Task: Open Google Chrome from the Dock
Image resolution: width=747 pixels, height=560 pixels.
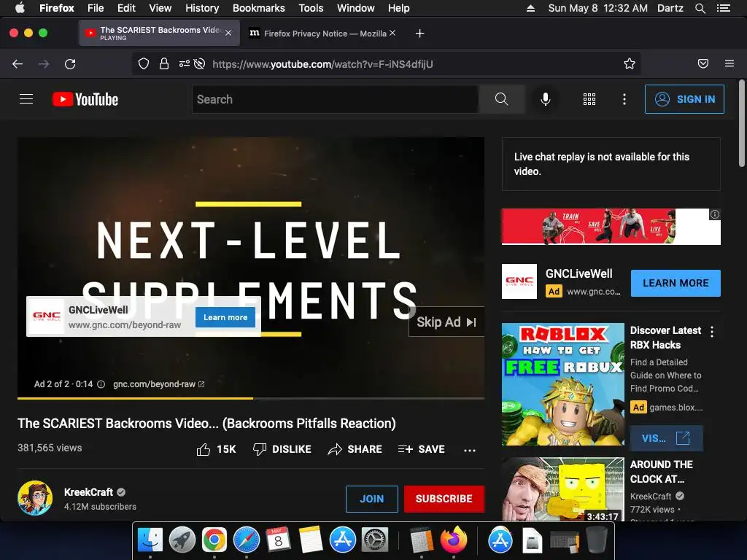Action: click(214, 540)
